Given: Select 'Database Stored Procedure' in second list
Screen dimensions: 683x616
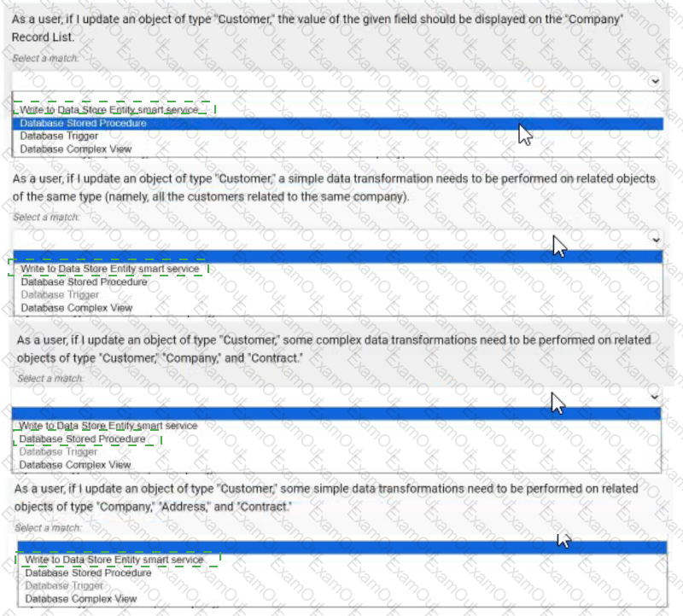Looking at the screenshot, I should [x=84, y=282].
